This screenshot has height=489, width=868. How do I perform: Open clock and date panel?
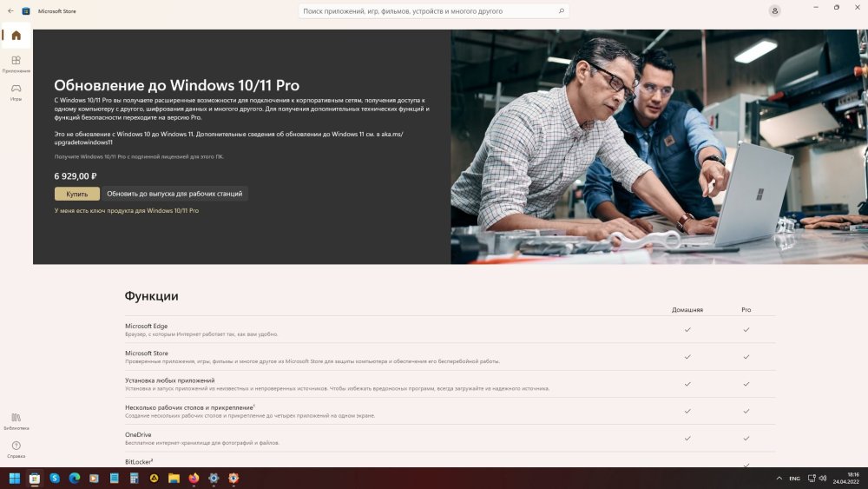(845, 478)
